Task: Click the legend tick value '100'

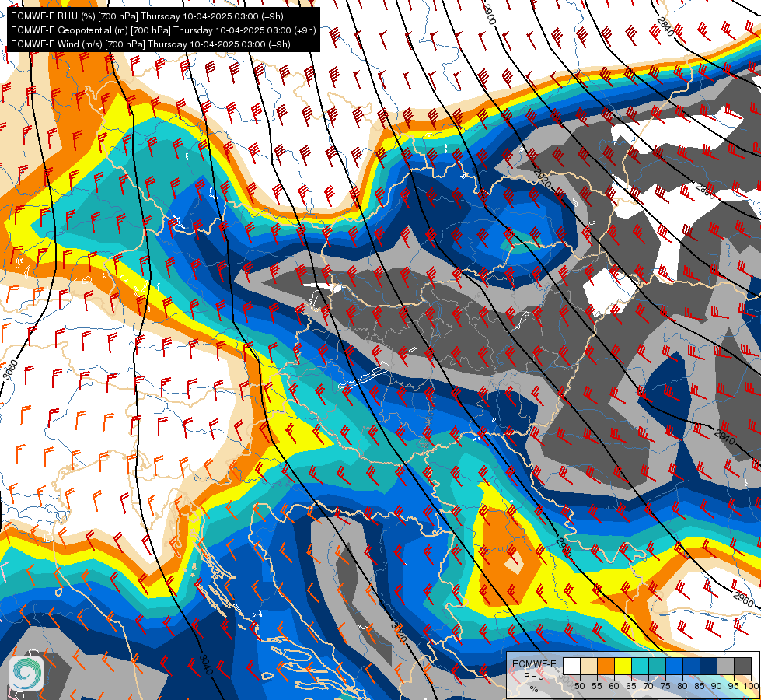Action: (x=752, y=686)
